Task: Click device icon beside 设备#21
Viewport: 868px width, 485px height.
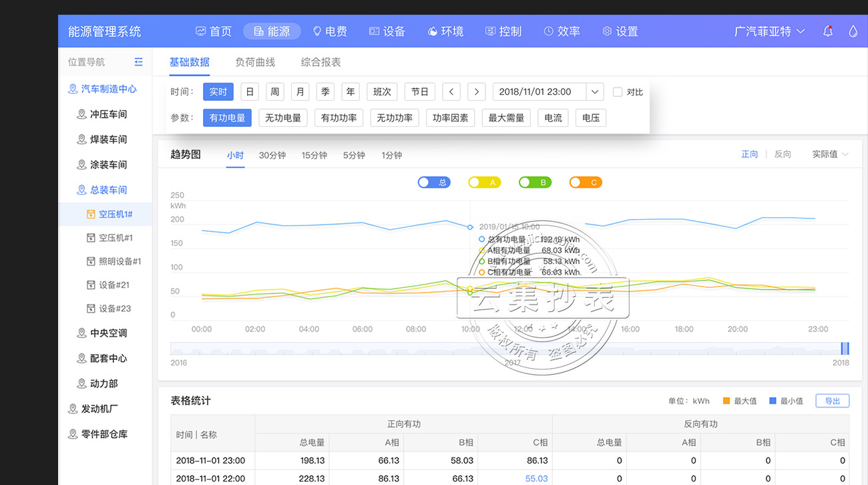Action: click(x=91, y=285)
